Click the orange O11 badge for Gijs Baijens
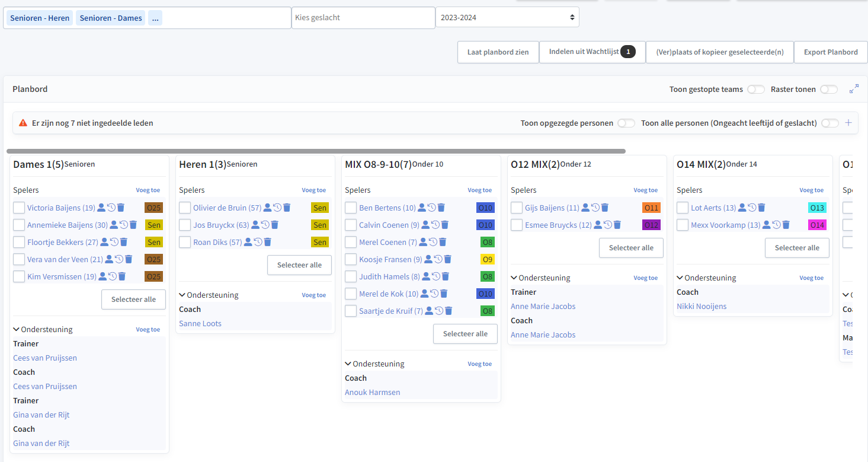Screen dimensions: 868x462 click(x=651, y=208)
